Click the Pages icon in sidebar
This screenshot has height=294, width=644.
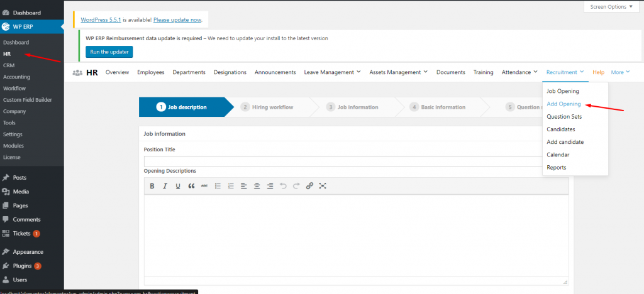point(6,205)
